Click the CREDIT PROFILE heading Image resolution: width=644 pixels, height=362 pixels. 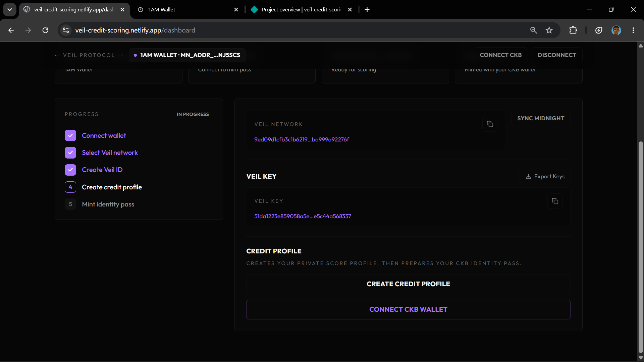(x=274, y=251)
